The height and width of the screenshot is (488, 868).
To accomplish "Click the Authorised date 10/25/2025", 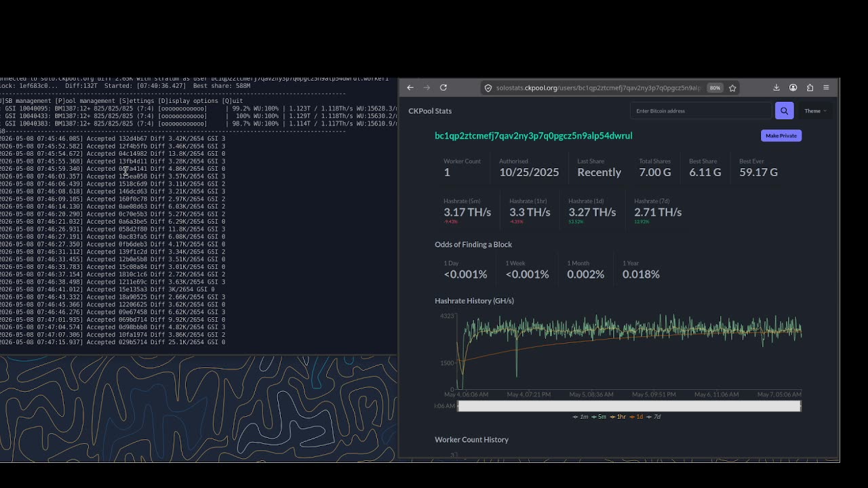I will [529, 172].
